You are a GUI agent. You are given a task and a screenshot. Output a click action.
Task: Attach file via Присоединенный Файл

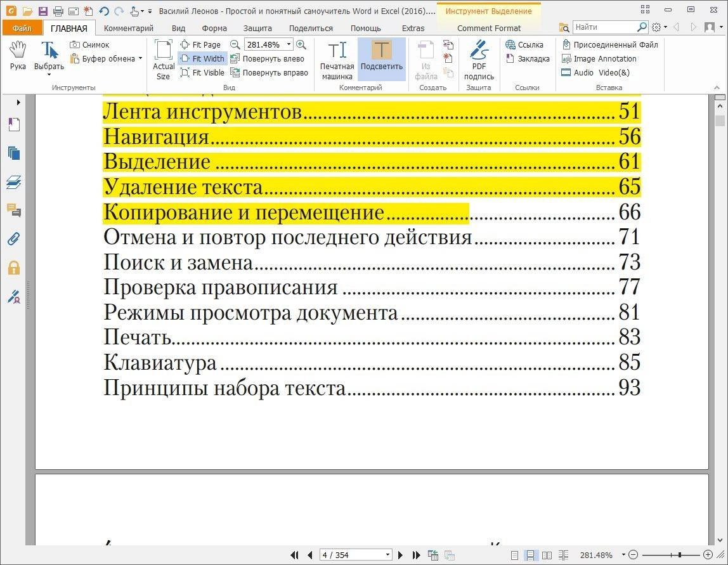click(x=609, y=44)
